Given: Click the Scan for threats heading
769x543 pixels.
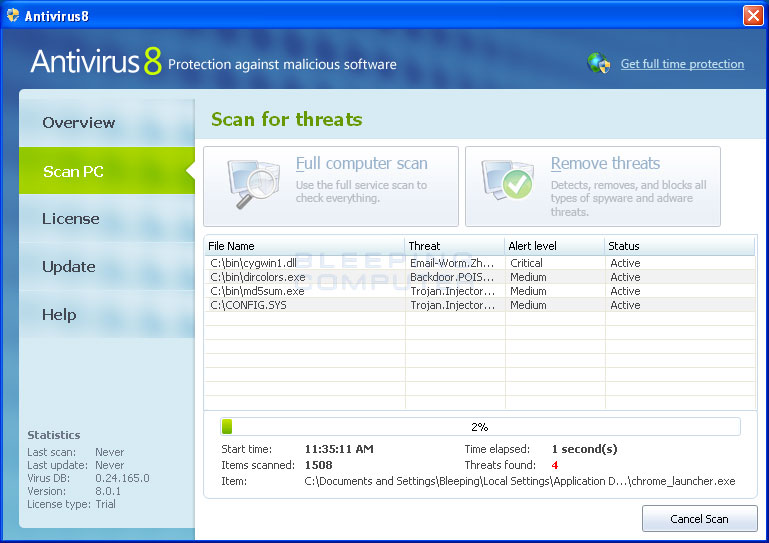Looking at the screenshot, I should 287,119.
